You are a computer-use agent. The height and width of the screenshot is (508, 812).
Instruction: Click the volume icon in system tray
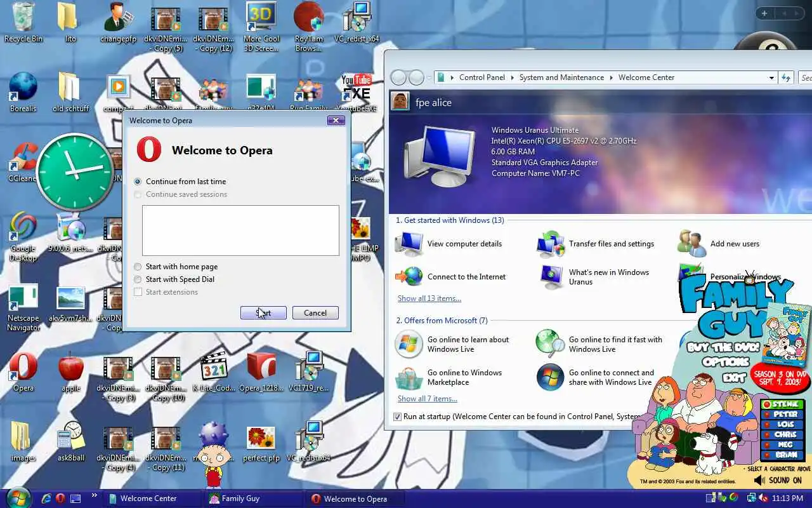pyautogui.click(x=764, y=498)
